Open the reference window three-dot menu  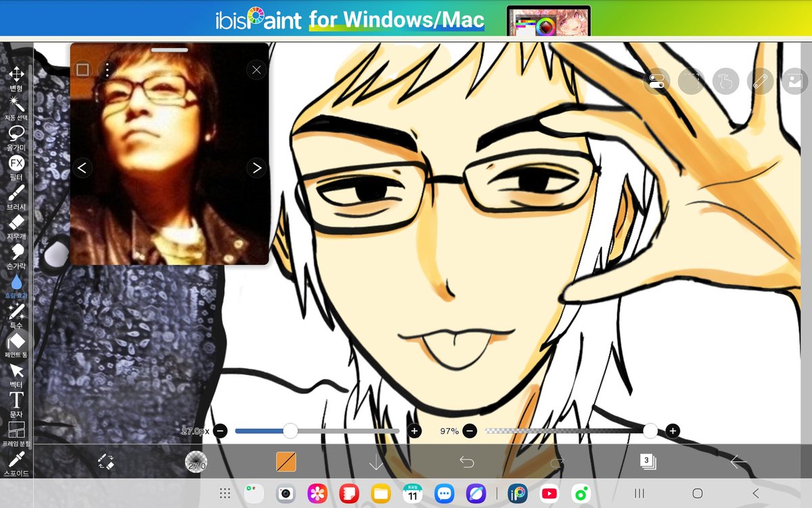(x=107, y=70)
